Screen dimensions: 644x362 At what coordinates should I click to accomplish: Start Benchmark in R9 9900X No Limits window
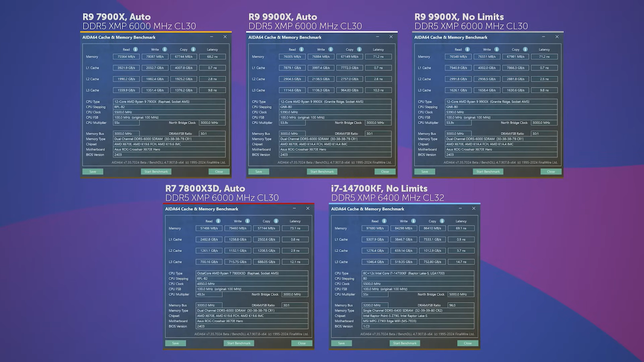(488, 171)
